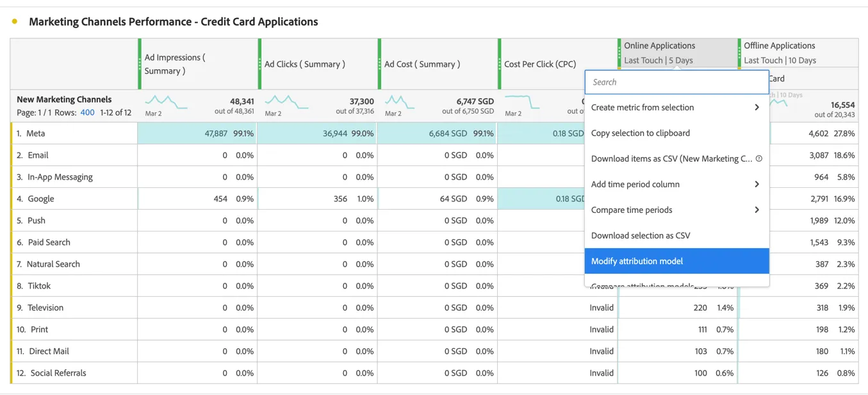
Task: Open the Create metric from selection submenu arrow
Action: pyautogui.click(x=757, y=108)
